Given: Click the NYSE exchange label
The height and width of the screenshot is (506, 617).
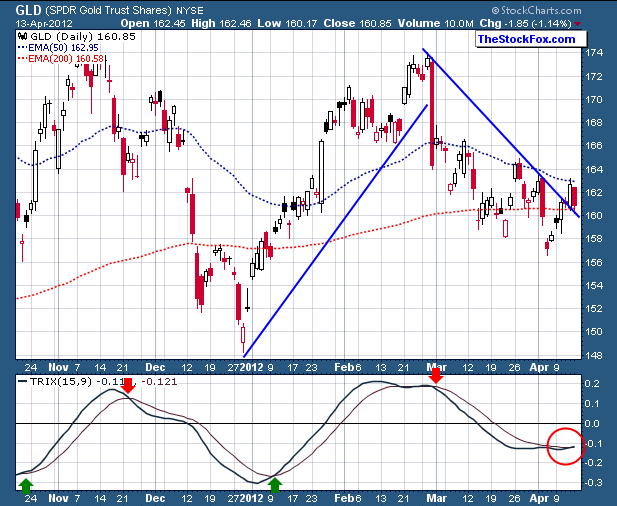Looking at the screenshot, I should 190,11.
